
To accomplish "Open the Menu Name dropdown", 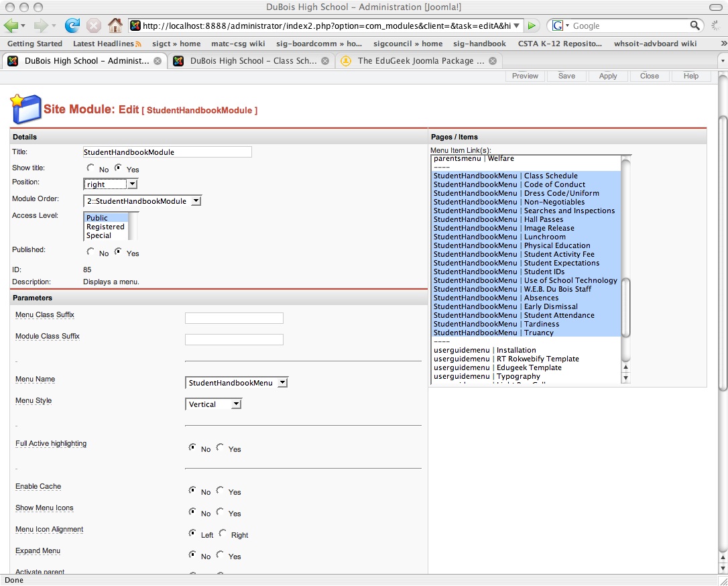I will tap(237, 383).
